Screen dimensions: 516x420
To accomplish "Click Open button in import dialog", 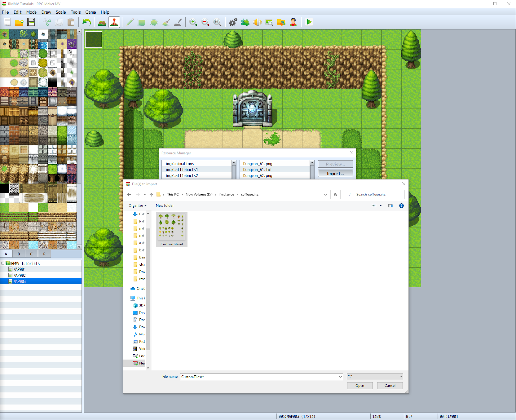I will 360,385.
